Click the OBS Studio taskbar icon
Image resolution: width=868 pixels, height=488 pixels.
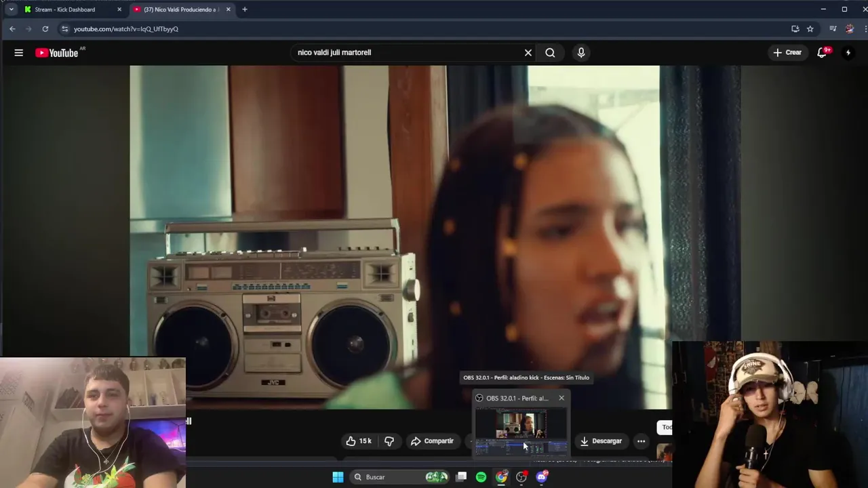point(521,477)
